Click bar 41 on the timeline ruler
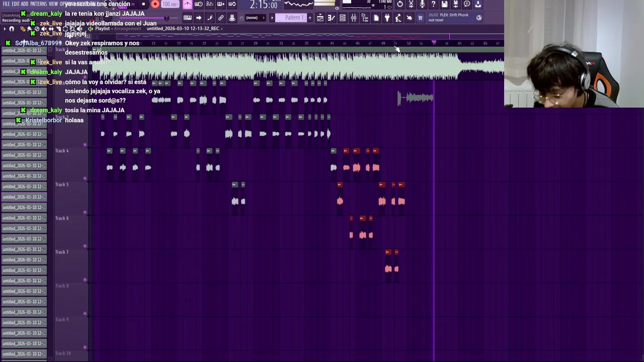Image resolution: width=644 pixels, height=362 pixels. coord(332,43)
